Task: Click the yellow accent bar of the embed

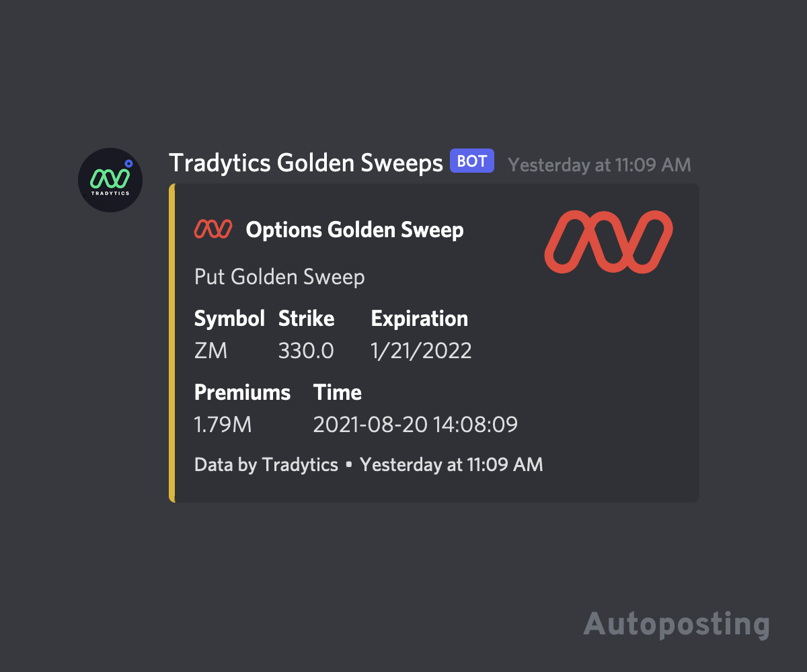Action: (x=171, y=343)
